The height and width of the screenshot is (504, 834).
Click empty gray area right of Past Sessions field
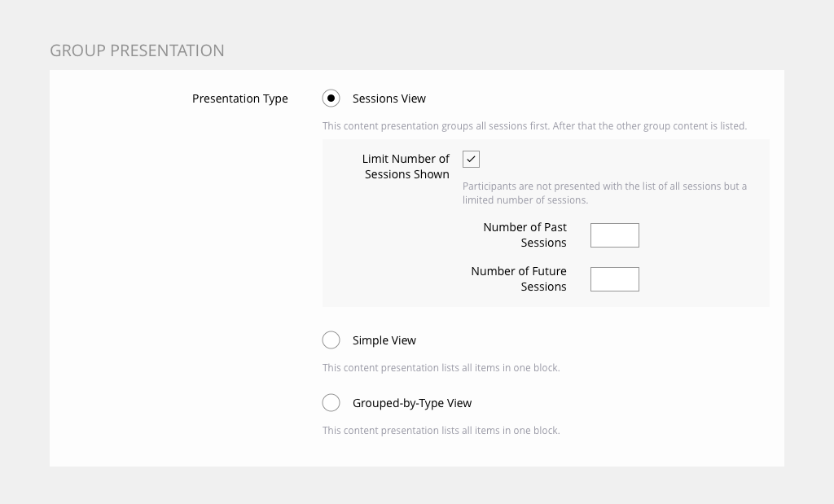pos(705,236)
